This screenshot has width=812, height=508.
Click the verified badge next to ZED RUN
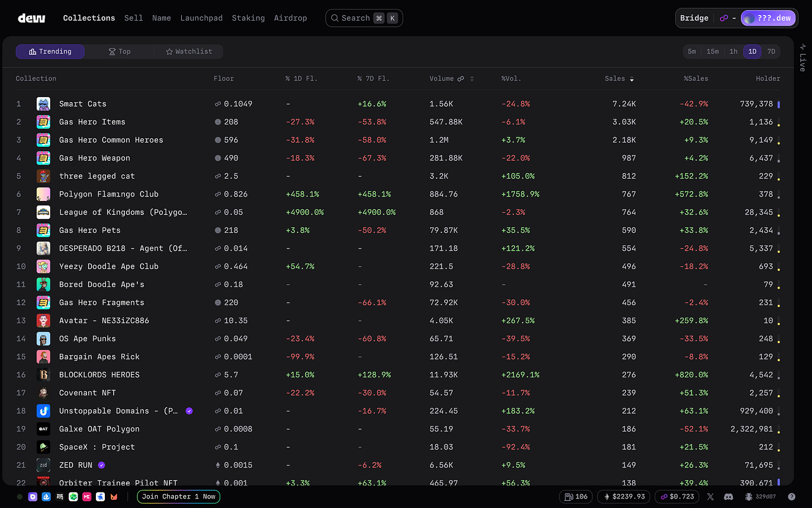pos(101,465)
